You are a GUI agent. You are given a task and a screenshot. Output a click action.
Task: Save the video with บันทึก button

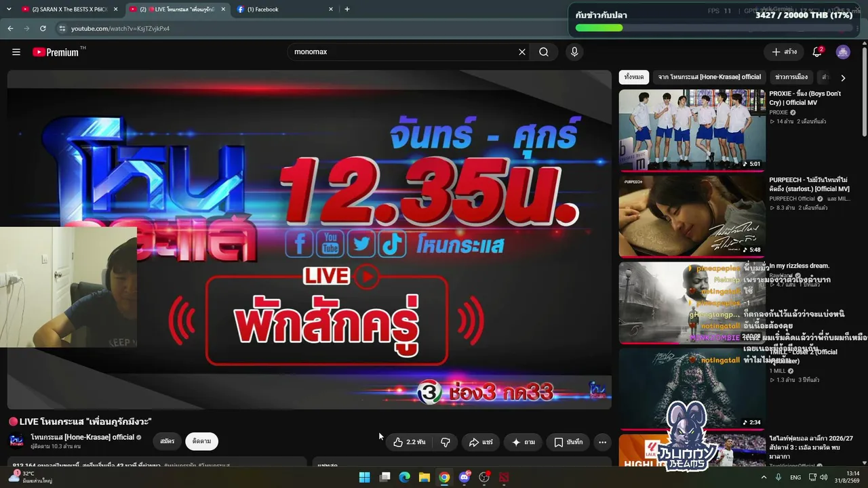click(568, 442)
